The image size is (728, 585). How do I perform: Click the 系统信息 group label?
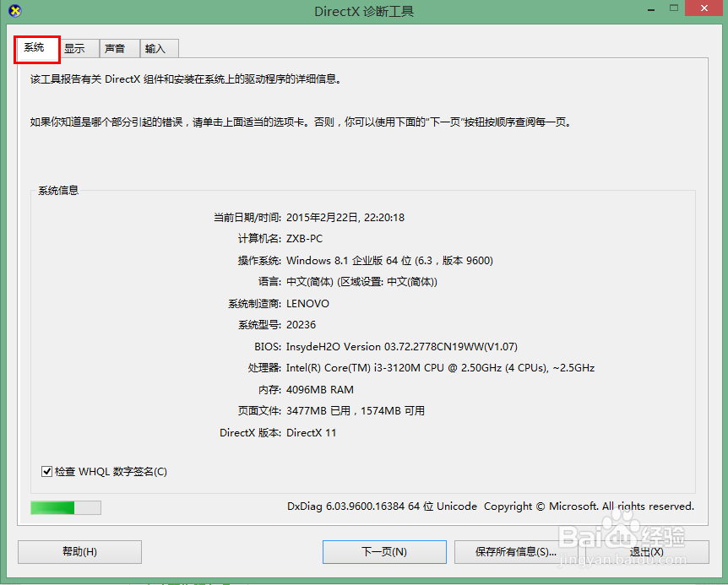tap(58, 191)
